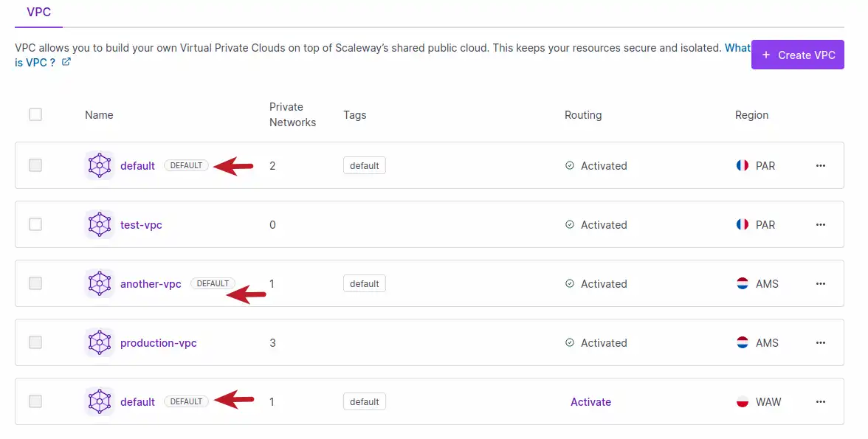Check the box for the WAW default VPC
The height and width of the screenshot is (439, 868).
(x=35, y=402)
